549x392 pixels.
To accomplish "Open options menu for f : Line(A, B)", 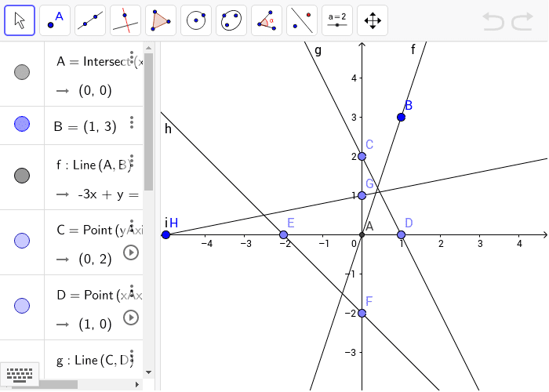I will click(x=132, y=160).
